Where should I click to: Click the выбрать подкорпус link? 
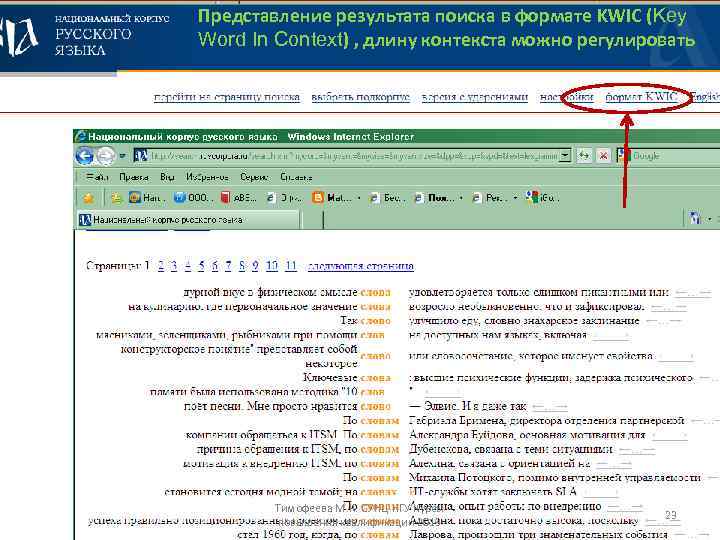(x=360, y=97)
